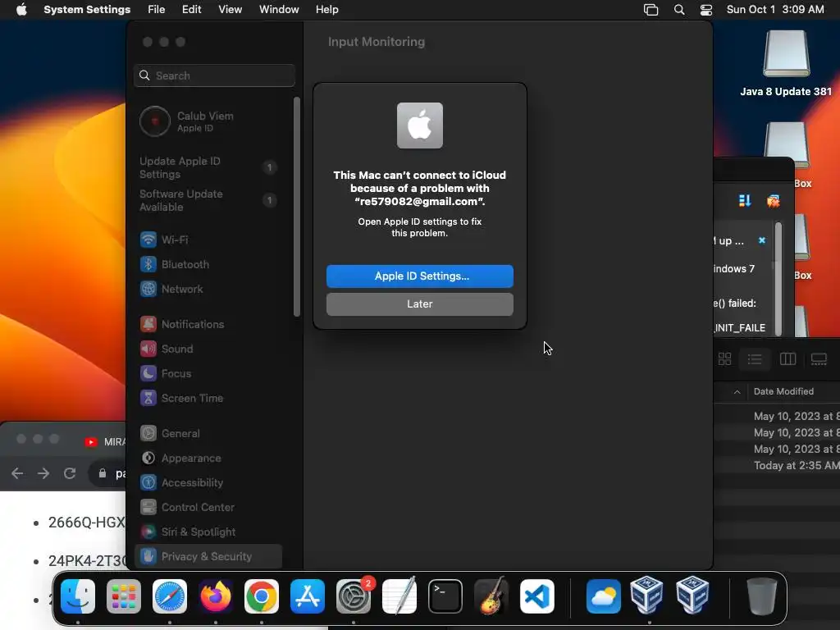Open GarageBand from the Dock
The image size is (840, 630).
[491, 596]
